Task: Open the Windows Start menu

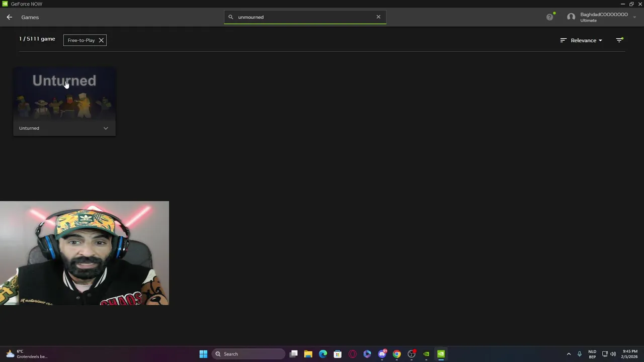Action: 203,354
